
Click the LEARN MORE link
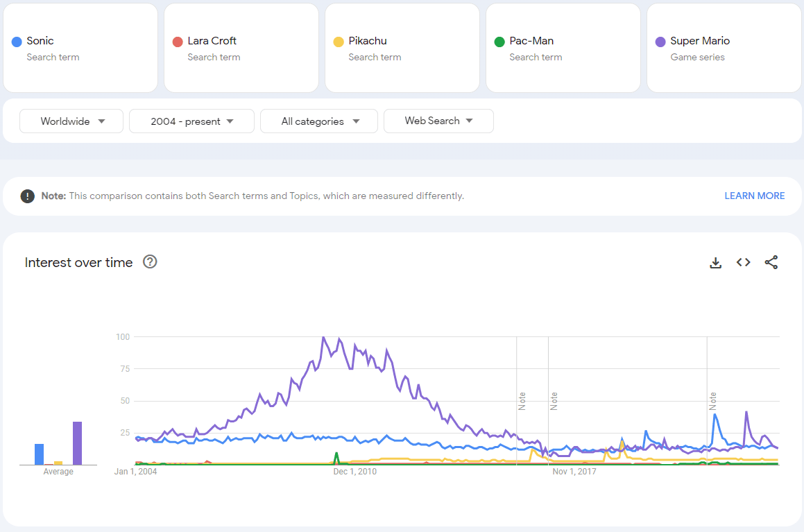(754, 196)
